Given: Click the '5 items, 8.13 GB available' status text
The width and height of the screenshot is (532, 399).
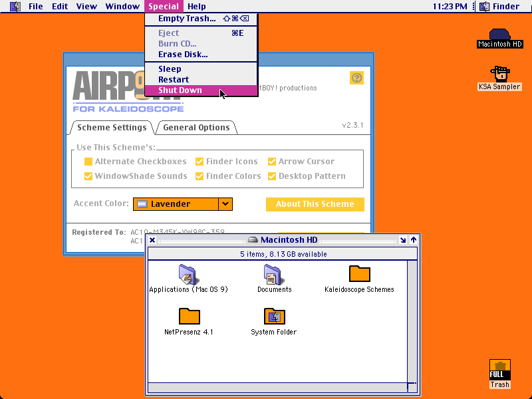Looking at the screenshot, I should [283, 254].
